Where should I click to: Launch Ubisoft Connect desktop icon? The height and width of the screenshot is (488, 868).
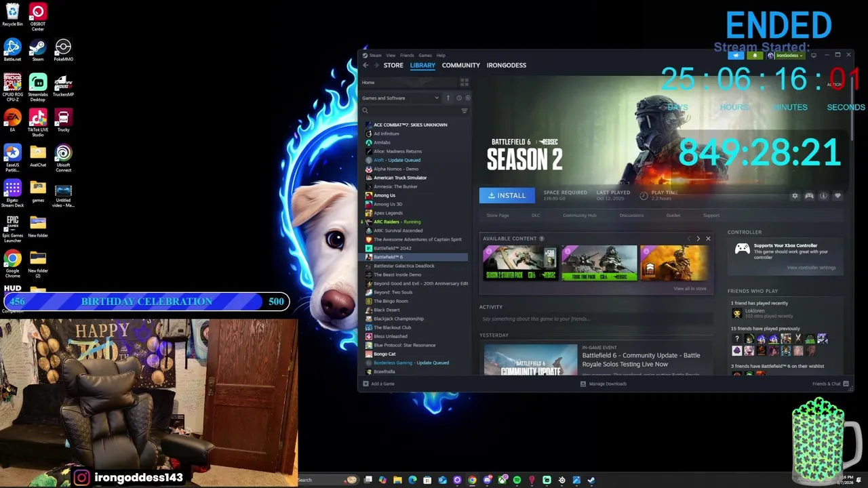pos(63,158)
